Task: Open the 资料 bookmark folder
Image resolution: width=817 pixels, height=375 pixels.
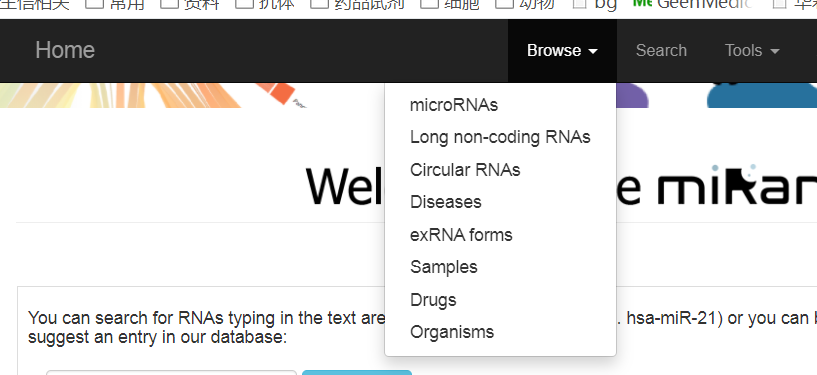Action: pos(190,4)
